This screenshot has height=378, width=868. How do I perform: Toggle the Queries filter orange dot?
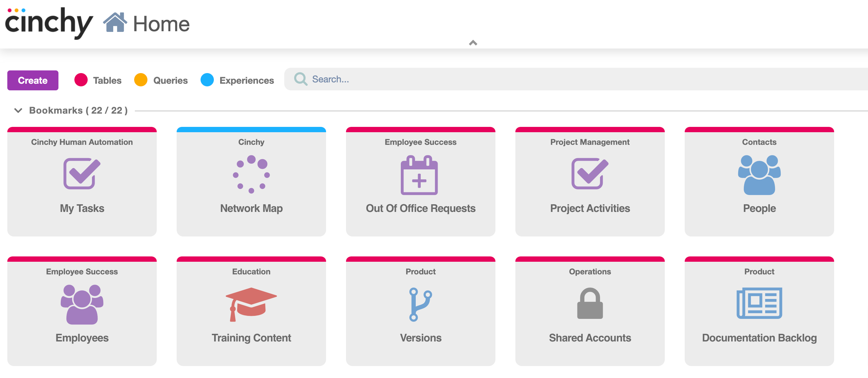pos(141,80)
